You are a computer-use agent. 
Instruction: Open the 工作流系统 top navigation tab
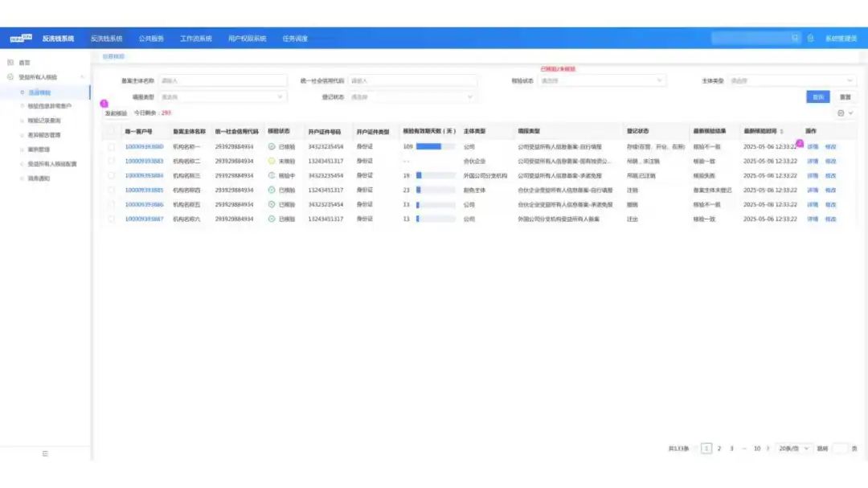(x=196, y=39)
